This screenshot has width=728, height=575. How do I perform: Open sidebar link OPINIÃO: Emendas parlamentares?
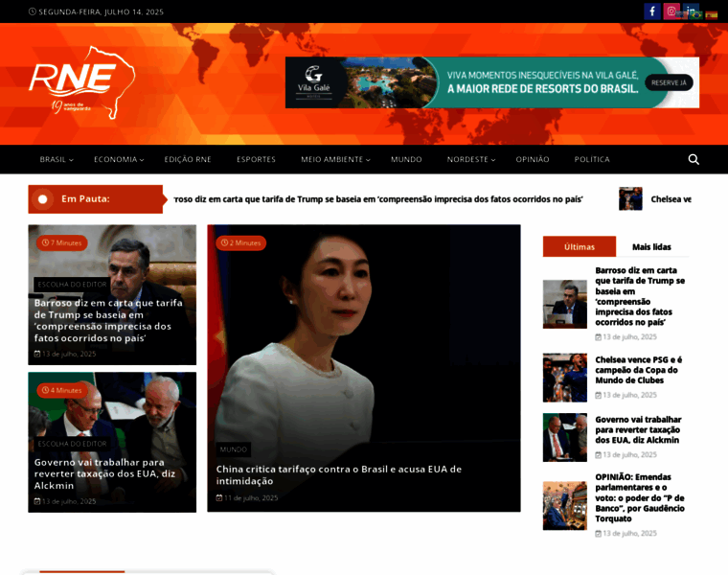click(640, 498)
